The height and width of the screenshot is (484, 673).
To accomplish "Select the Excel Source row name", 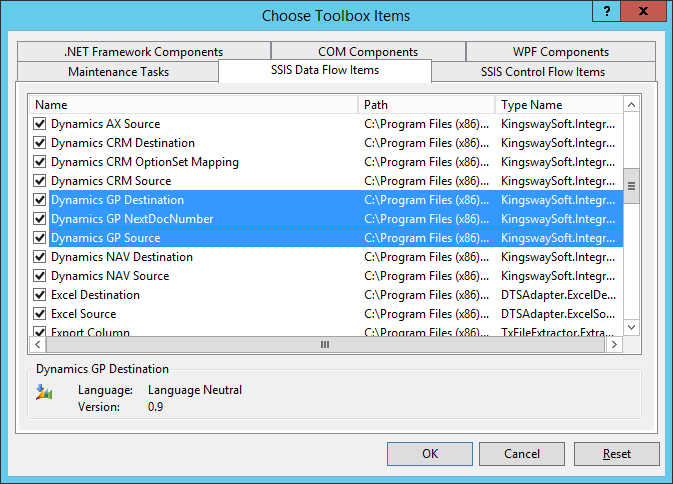I will pos(84,314).
